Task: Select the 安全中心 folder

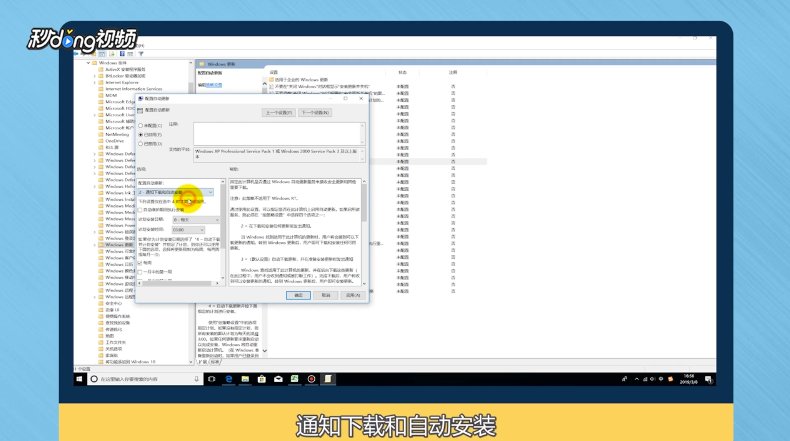Action: click(113, 303)
